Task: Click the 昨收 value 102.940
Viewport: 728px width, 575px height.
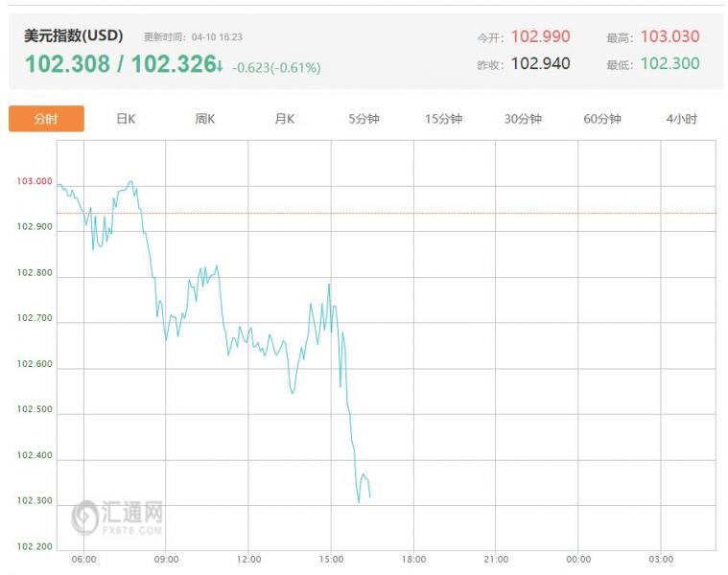Action: point(540,63)
